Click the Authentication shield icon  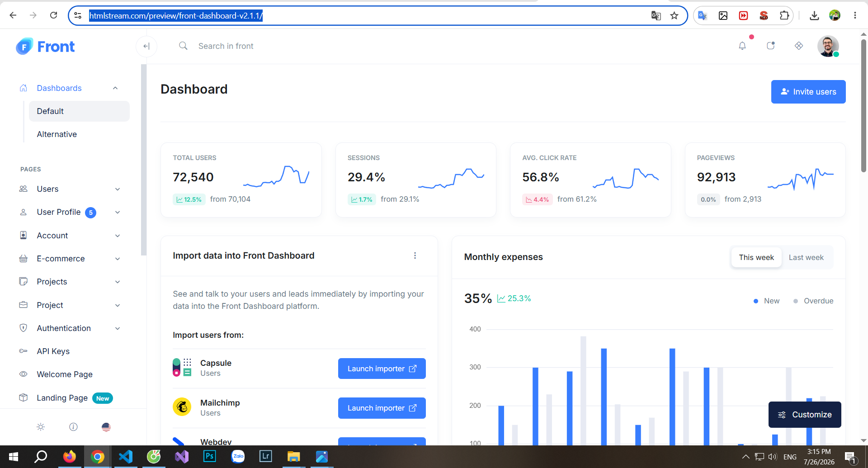[x=24, y=328]
